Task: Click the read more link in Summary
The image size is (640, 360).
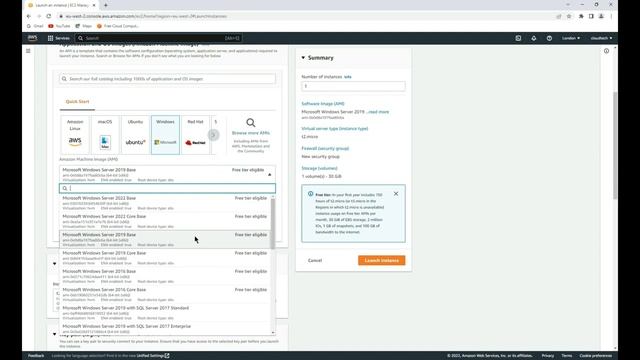Action: 378,111
